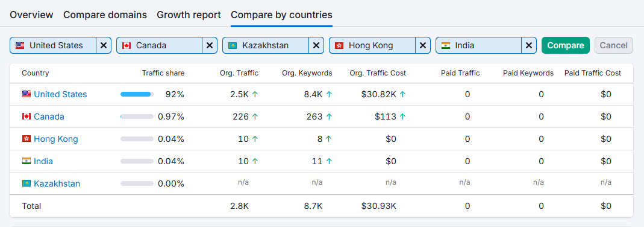Switch to the Overview tab
644x227 pixels.
(x=31, y=15)
